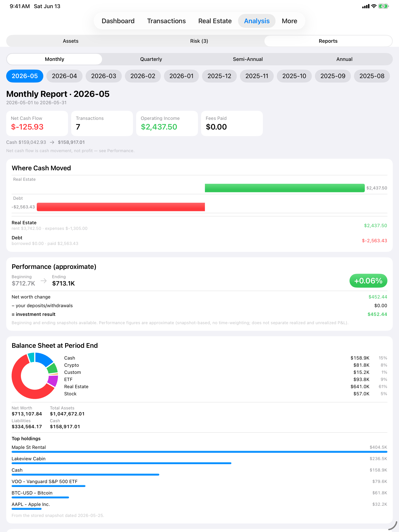
Task: Click the Net Worth $713,107.84 value
Action: click(27, 414)
